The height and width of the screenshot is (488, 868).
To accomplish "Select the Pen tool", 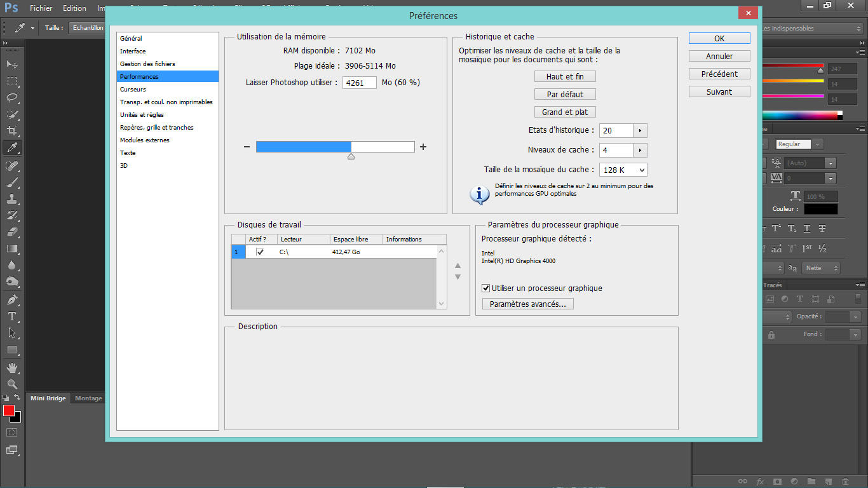I will [12, 299].
